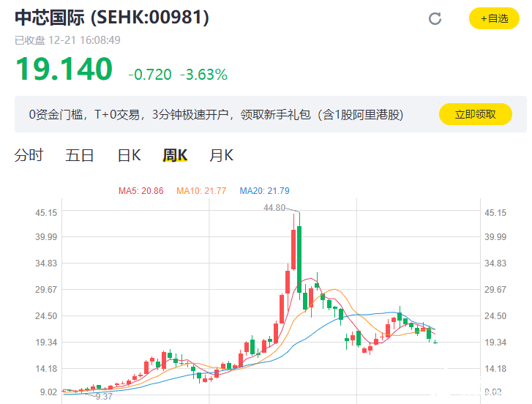Switch to 五日 chart tab
Viewport: 532px width, 404px height.
(80, 155)
